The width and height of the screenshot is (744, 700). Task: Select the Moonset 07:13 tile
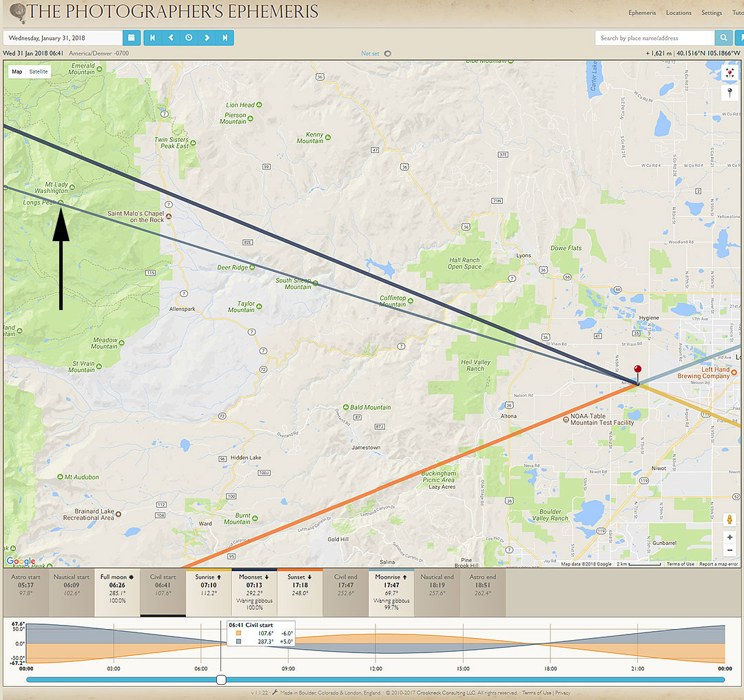click(254, 593)
